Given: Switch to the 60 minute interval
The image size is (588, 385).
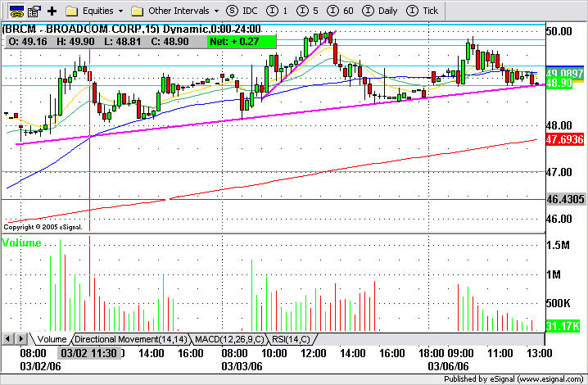Looking at the screenshot, I should pyautogui.click(x=340, y=11).
